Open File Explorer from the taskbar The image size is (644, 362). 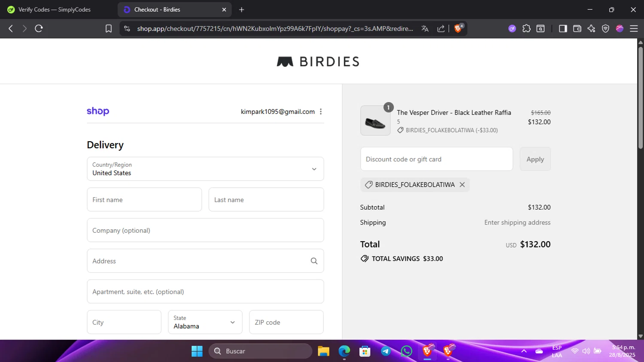coord(324,351)
